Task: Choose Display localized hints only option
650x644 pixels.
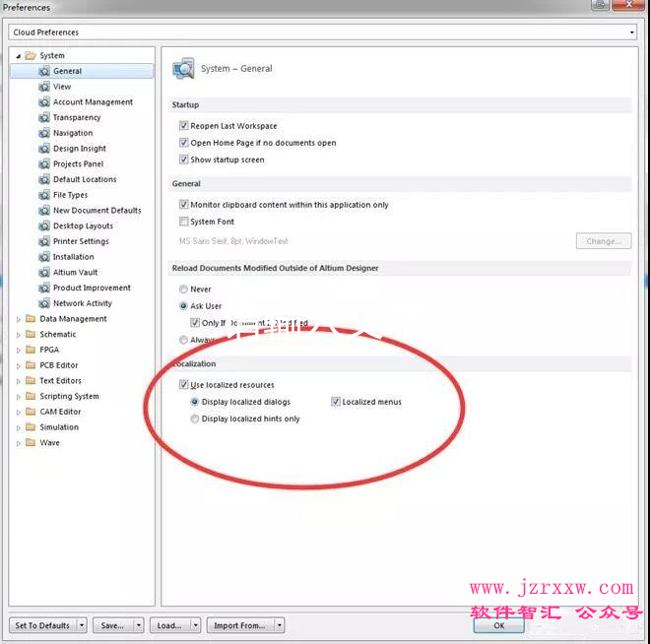Action: coord(194,419)
